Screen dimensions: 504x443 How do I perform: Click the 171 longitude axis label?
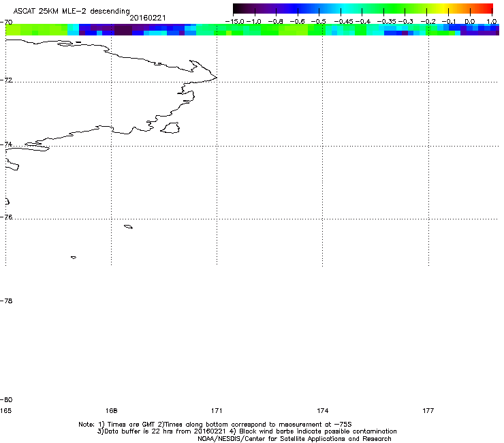(217, 410)
